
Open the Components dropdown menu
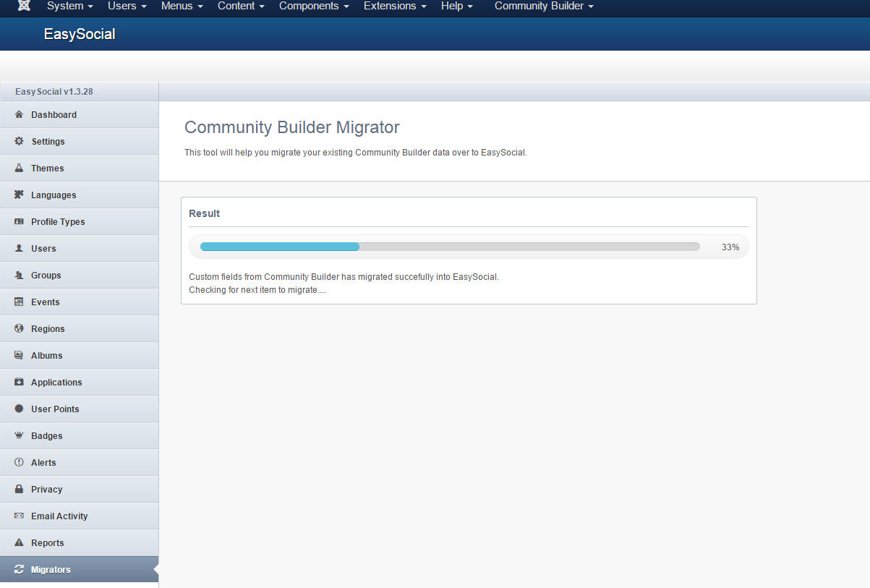(314, 6)
